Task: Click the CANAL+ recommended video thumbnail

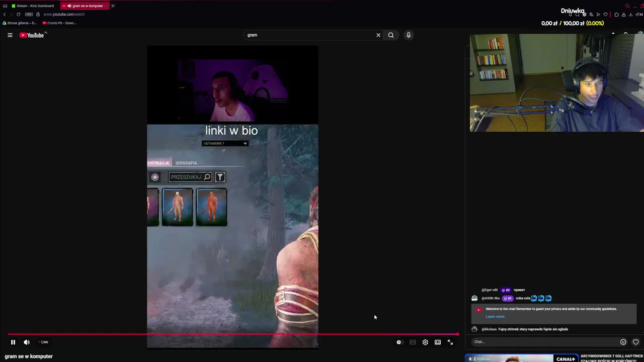Action: tap(522, 358)
